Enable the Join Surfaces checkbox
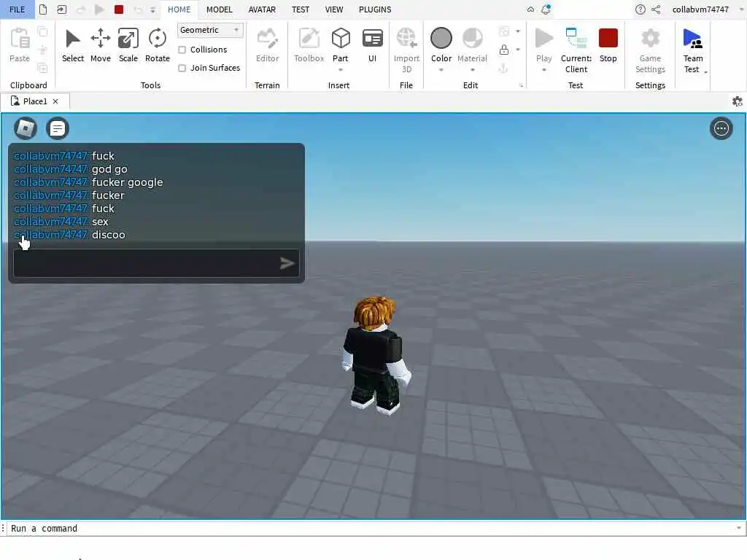Screen dimensions: 747x560 pos(182,68)
